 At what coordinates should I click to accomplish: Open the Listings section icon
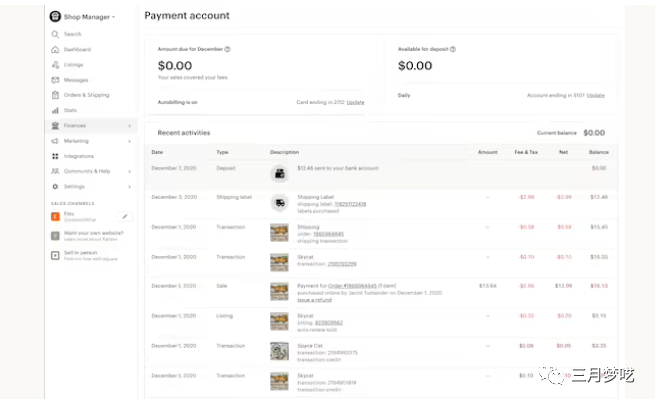54,65
